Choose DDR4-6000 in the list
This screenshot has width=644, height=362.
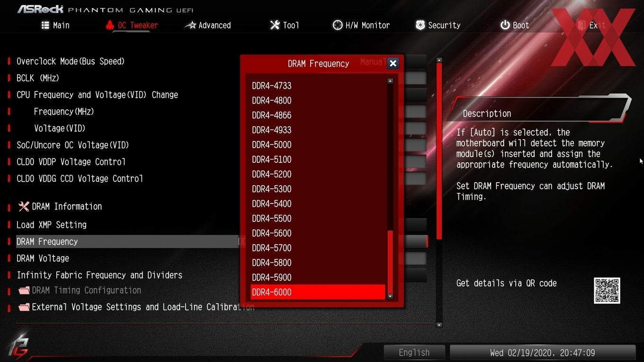(318, 292)
